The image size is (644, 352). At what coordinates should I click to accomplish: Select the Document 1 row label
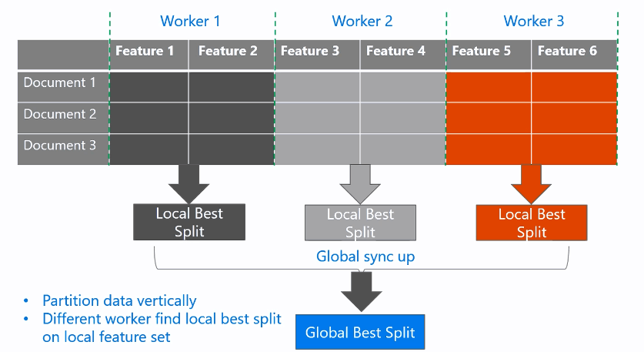click(x=63, y=87)
